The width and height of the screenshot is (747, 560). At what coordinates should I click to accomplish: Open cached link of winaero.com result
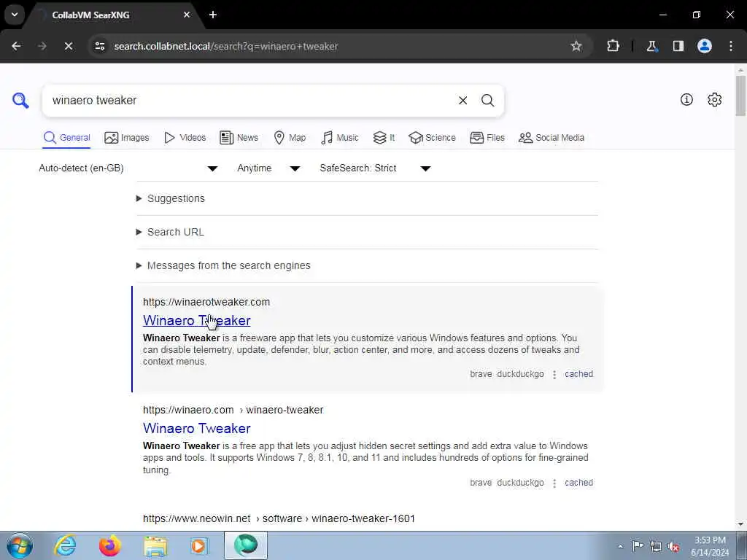578,483
